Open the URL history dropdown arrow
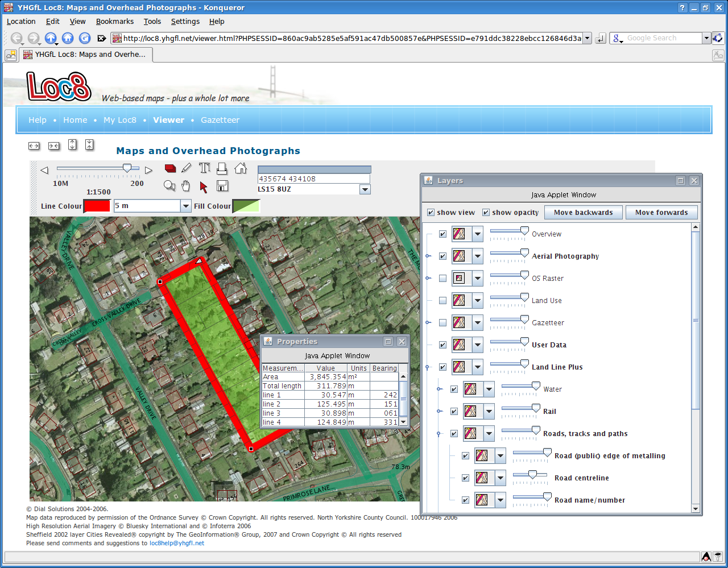The height and width of the screenshot is (568, 728). [x=588, y=38]
